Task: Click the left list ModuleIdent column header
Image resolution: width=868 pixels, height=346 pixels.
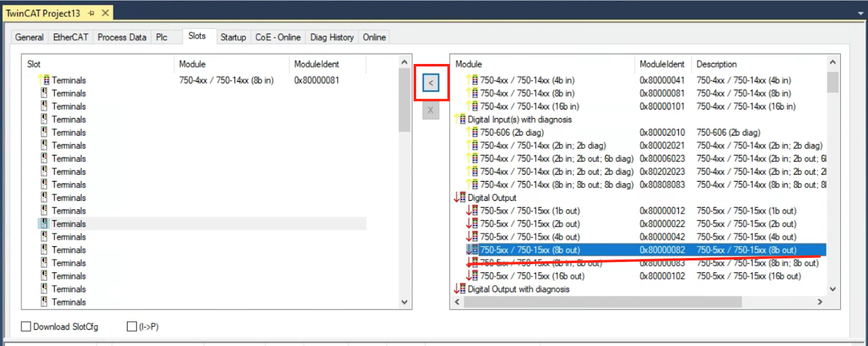Action: (x=328, y=64)
